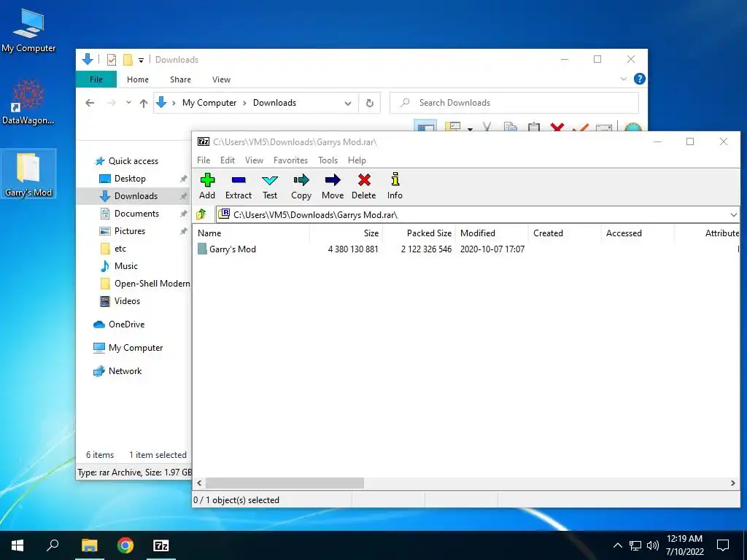Refresh the Downloads folder in Explorer
Screen dimensions: 747x560
(x=370, y=103)
